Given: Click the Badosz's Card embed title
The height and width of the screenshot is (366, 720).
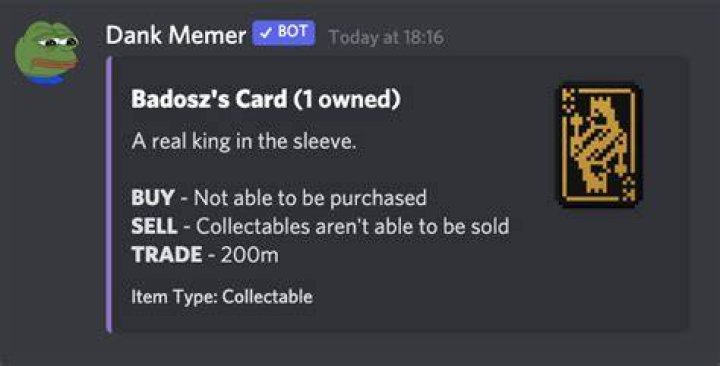Looking at the screenshot, I should click(x=265, y=99).
